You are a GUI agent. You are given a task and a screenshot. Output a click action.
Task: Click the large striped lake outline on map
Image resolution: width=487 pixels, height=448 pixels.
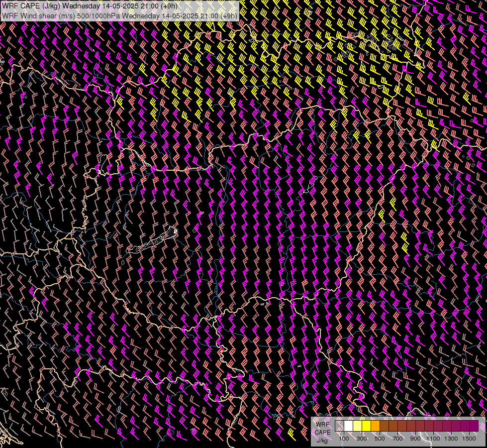(152, 240)
